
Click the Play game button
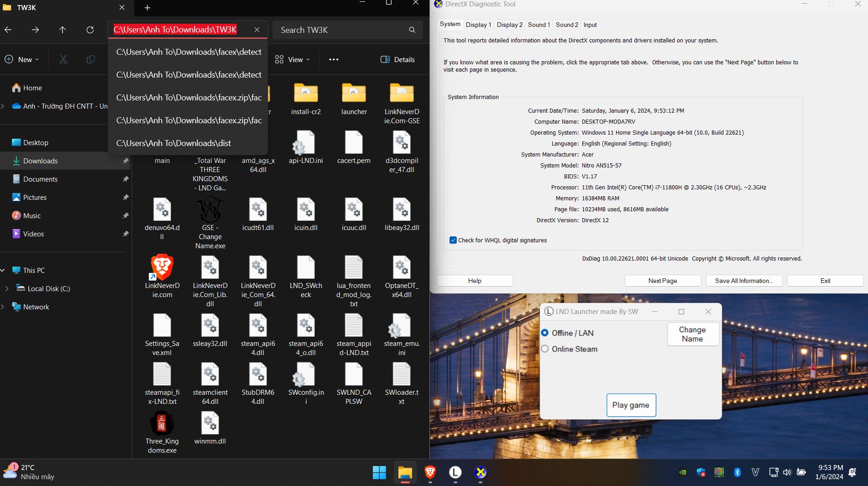[x=631, y=405]
